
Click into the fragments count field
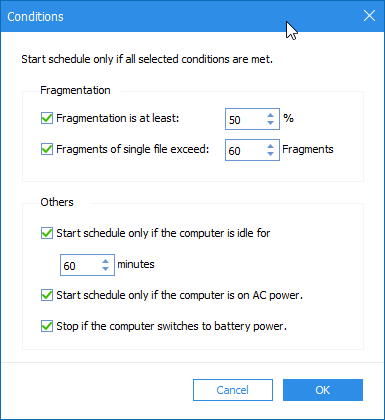(246, 150)
